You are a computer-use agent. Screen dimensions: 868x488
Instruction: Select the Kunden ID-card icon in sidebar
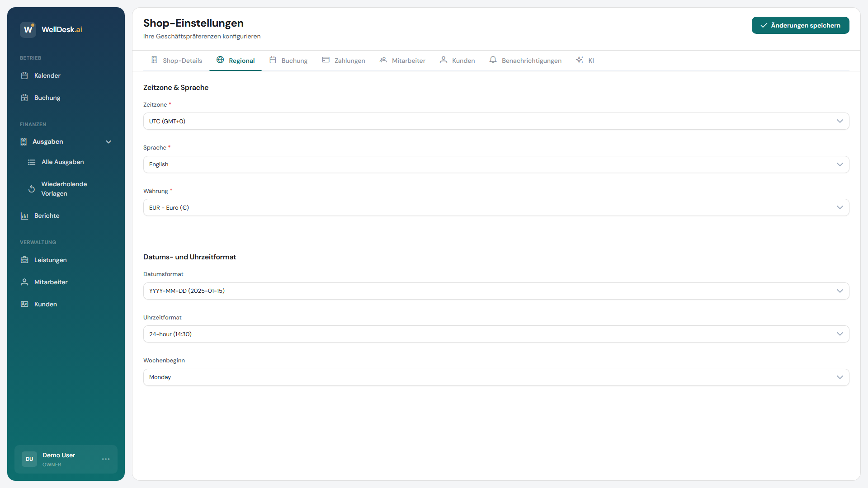[x=25, y=304]
